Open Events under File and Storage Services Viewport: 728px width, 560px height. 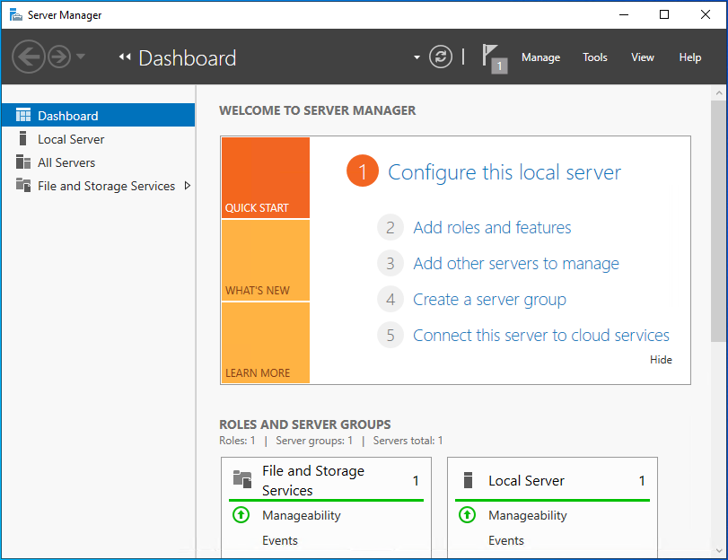click(280, 540)
